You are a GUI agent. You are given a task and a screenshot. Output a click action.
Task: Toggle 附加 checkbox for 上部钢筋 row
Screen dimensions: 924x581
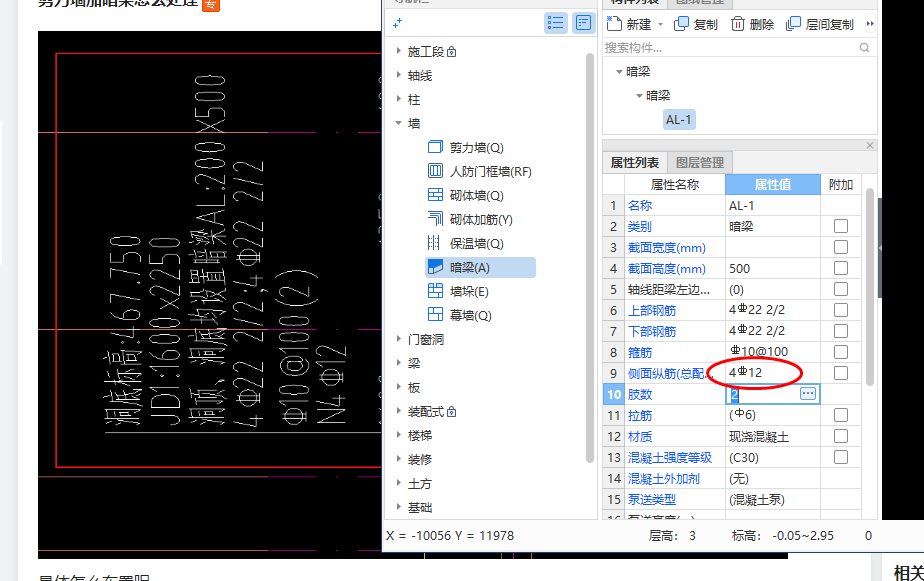click(841, 310)
